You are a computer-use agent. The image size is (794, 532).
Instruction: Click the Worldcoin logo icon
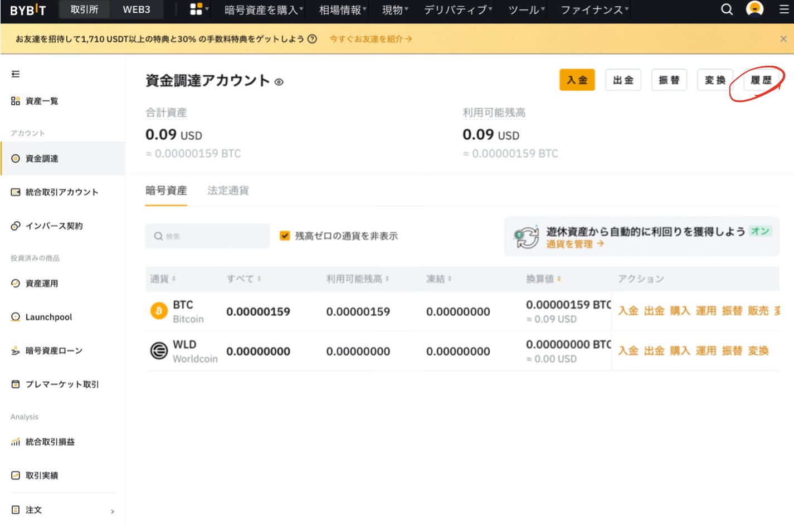158,350
